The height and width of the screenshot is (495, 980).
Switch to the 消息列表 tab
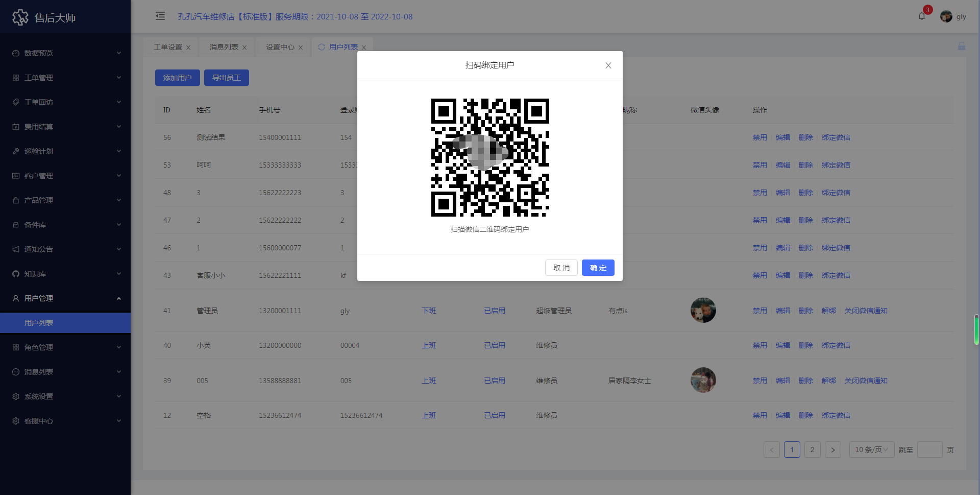[224, 47]
